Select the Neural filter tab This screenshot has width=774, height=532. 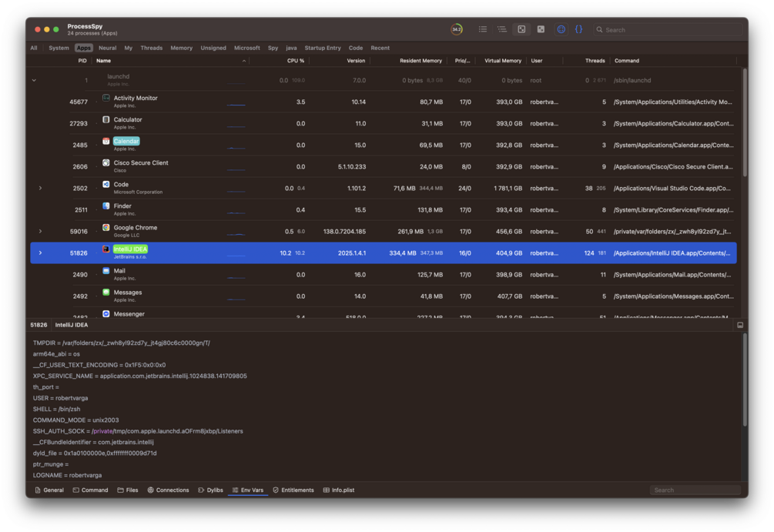click(x=107, y=48)
